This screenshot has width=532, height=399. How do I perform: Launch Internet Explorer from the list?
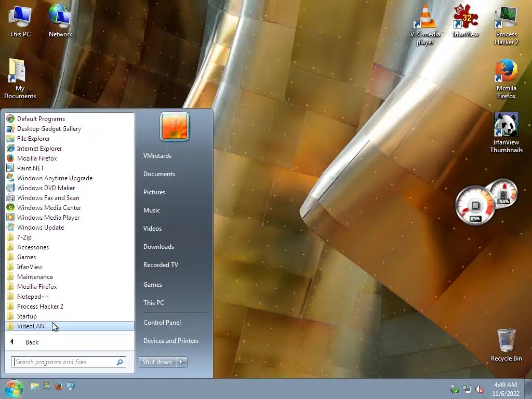coord(70,148)
